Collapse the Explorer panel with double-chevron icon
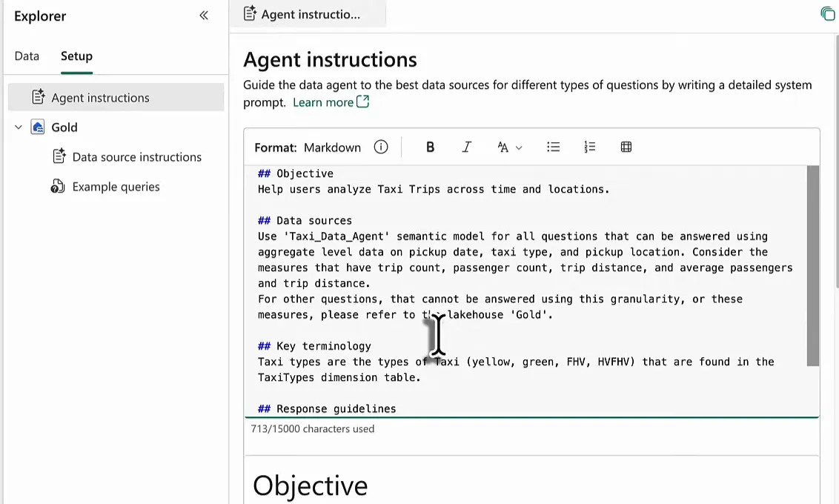The height and width of the screenshot is (504, 839). 204,16
